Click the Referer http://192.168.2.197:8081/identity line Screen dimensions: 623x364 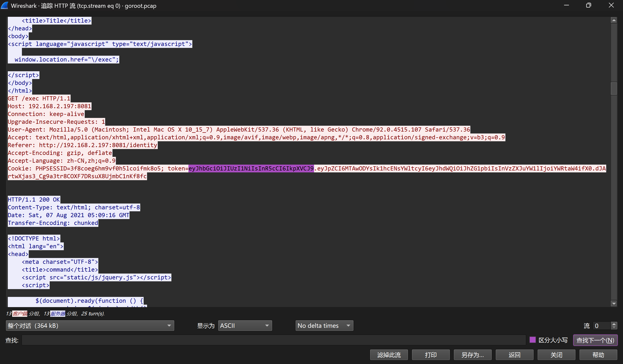[x=83, y=145]
